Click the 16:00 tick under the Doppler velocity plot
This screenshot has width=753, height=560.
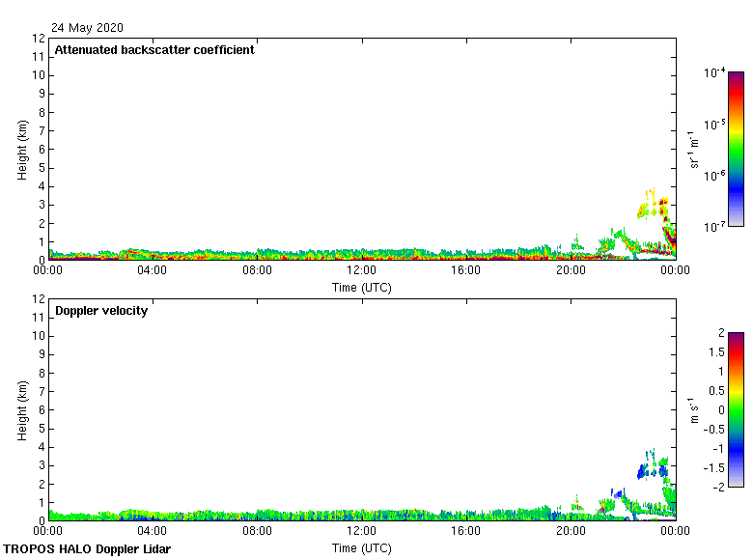coord(466,531)
